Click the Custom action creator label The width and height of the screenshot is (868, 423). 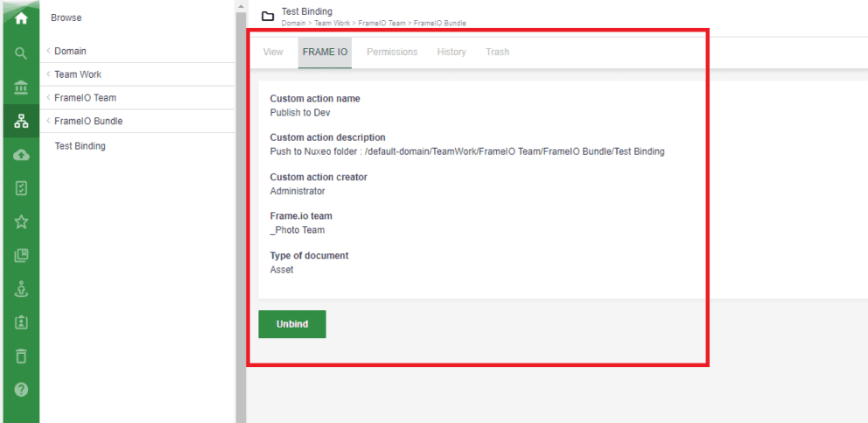(x=318, y=178)
